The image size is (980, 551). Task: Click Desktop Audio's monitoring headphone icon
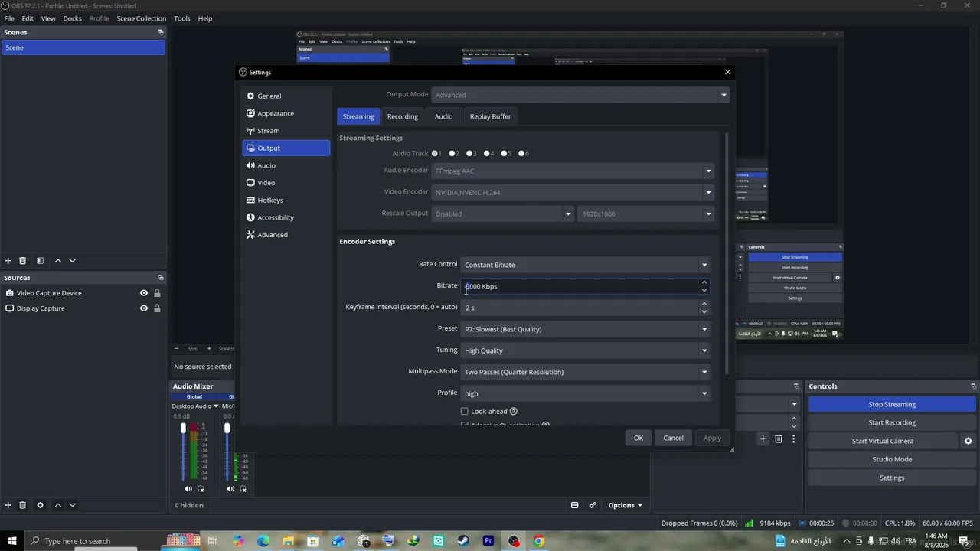pyautogui.click(x=201, y=488)
